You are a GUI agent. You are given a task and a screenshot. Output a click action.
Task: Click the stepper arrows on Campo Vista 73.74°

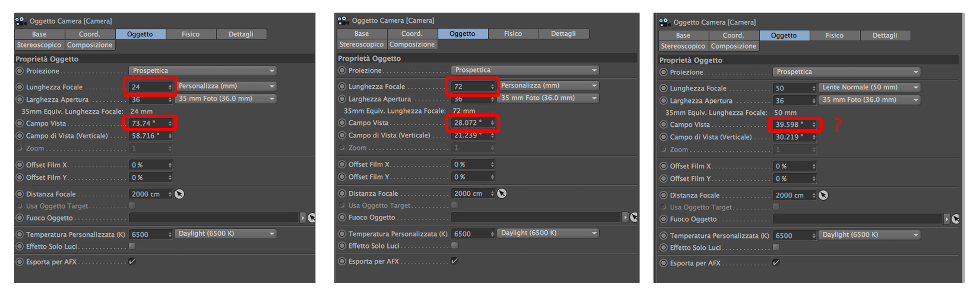point(170,123)
